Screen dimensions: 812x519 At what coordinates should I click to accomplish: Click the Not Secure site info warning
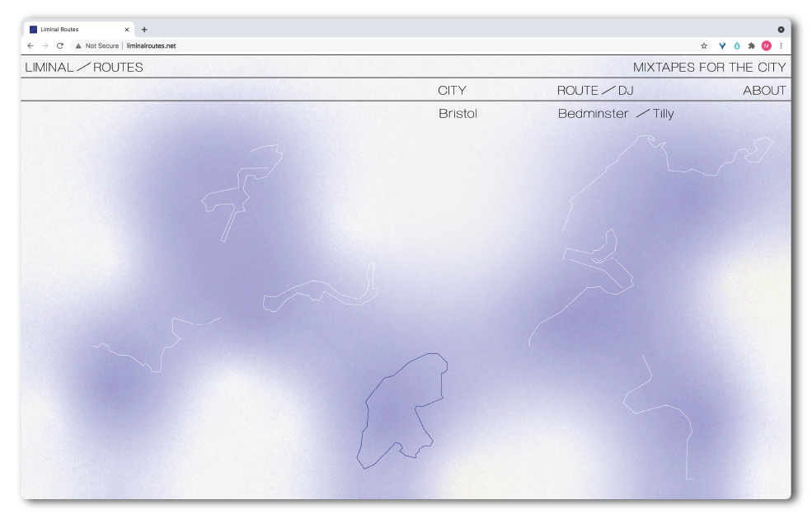97,46
